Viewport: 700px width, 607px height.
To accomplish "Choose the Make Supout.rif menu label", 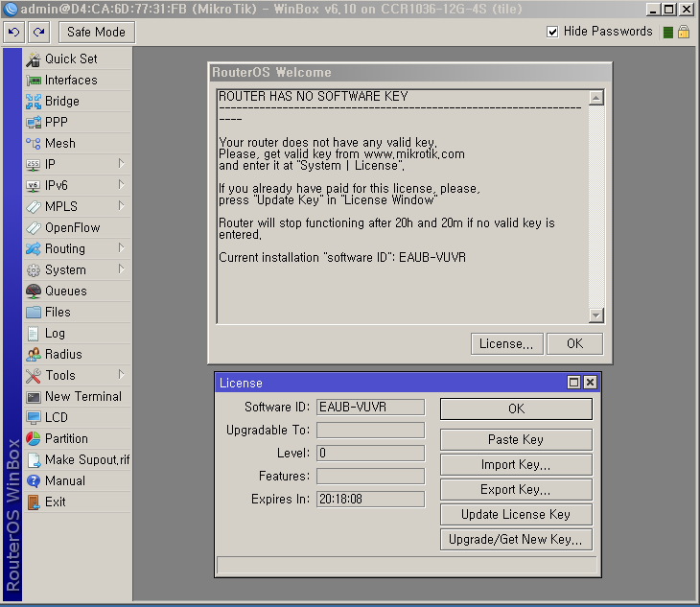I will tap(87, 460).
